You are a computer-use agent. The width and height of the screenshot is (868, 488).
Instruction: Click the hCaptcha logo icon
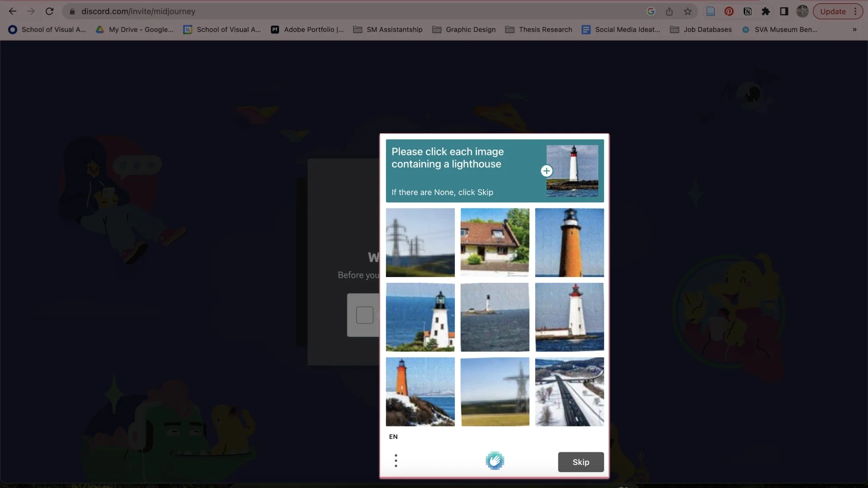point(495,461)
